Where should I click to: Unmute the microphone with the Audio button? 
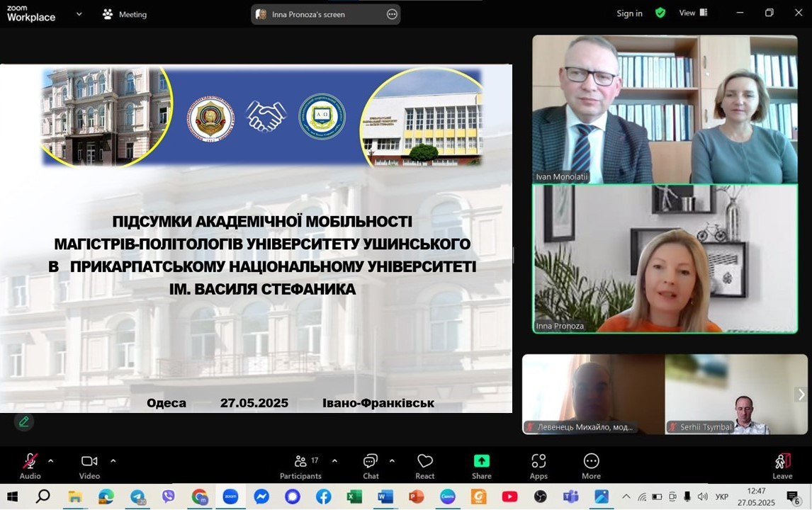(30, 466)
